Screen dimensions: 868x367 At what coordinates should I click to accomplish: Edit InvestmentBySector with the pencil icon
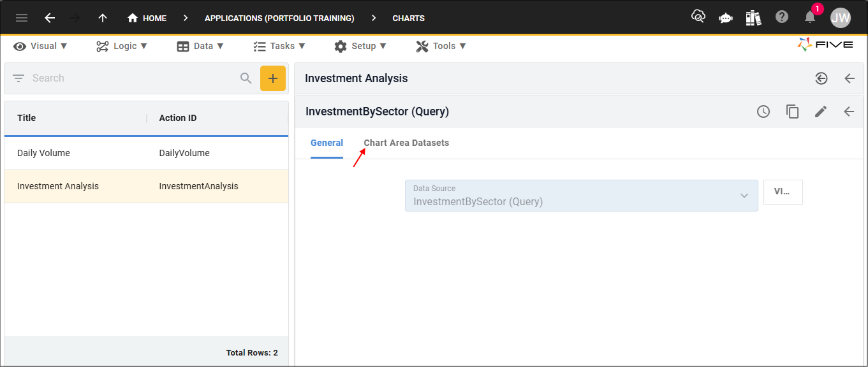[821, 112]
